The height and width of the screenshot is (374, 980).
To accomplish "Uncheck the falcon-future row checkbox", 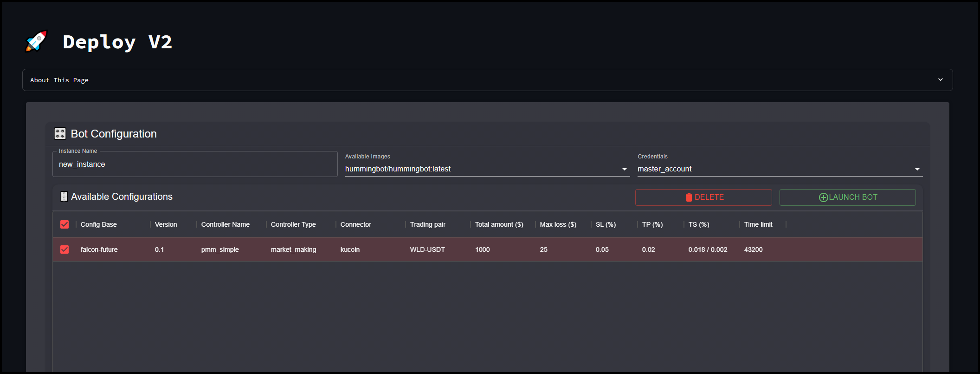I will (x=64, y=249).
